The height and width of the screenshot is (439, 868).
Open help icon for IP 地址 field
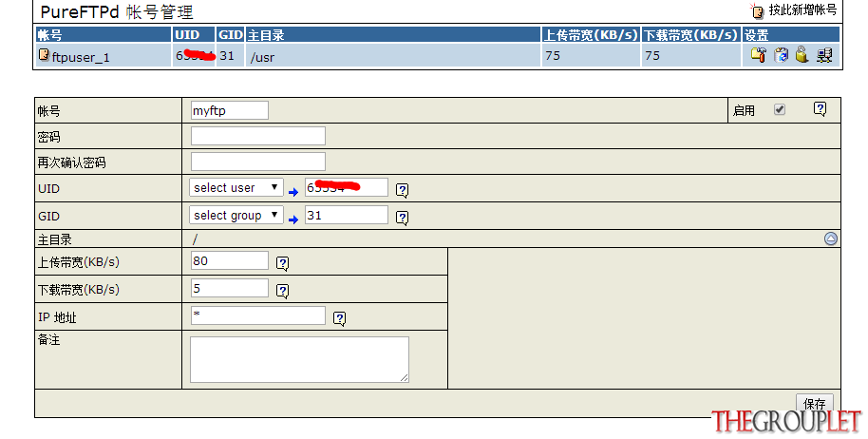(x=339, y=318)
